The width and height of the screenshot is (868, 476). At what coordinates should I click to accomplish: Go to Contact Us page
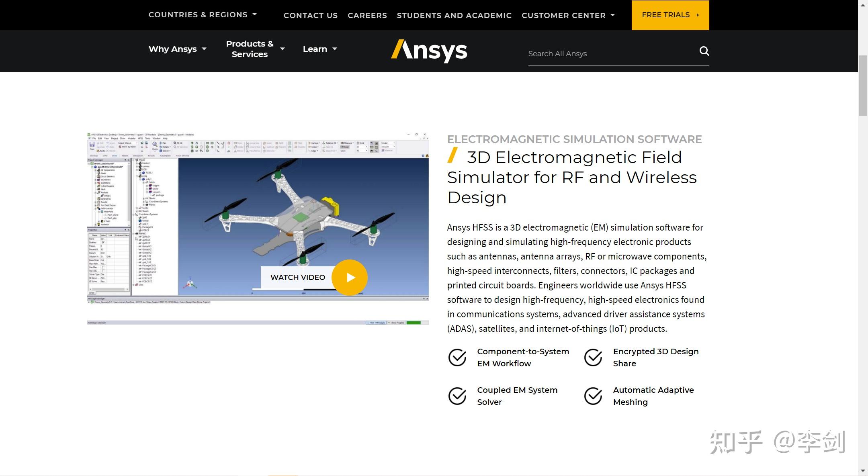coord(310,15)
